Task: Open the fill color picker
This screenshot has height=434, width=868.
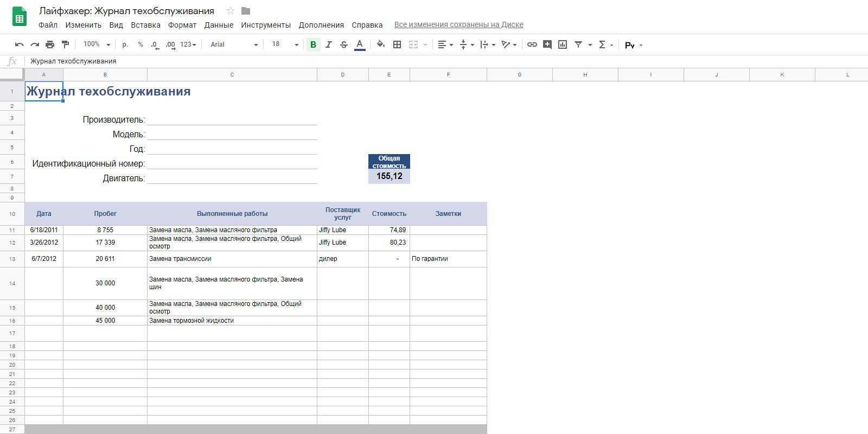Action: 380,44
